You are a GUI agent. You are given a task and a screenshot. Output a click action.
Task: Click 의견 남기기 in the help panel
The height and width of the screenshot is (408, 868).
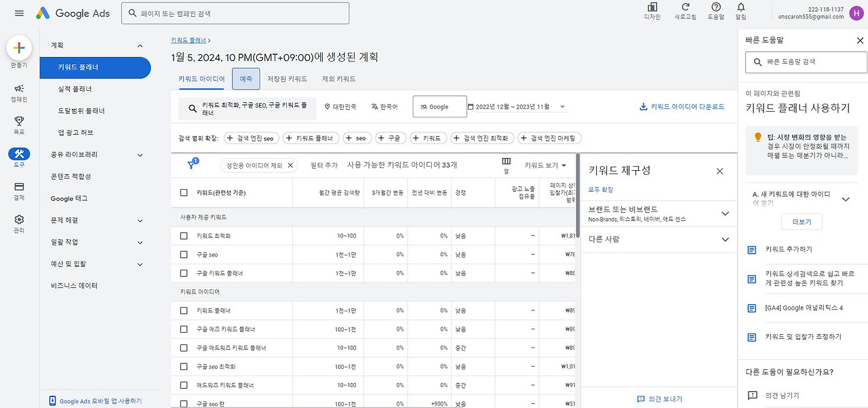(x=782, y=395)
